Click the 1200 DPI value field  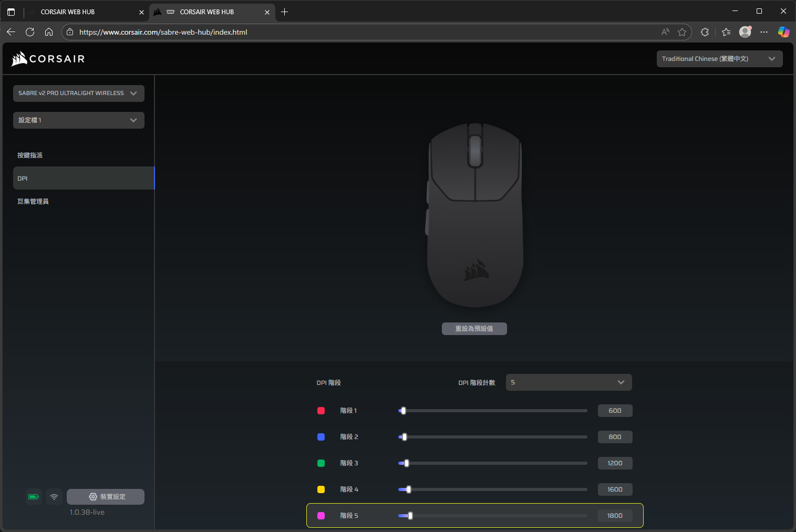[615, 463]
